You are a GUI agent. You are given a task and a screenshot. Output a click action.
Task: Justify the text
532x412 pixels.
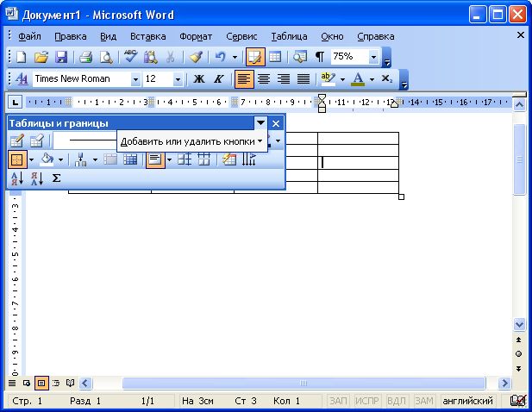click(x=304, y=79)
